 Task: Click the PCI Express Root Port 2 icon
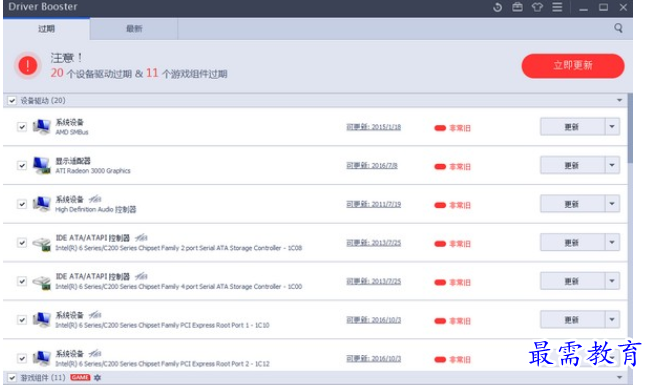[41, 358]
